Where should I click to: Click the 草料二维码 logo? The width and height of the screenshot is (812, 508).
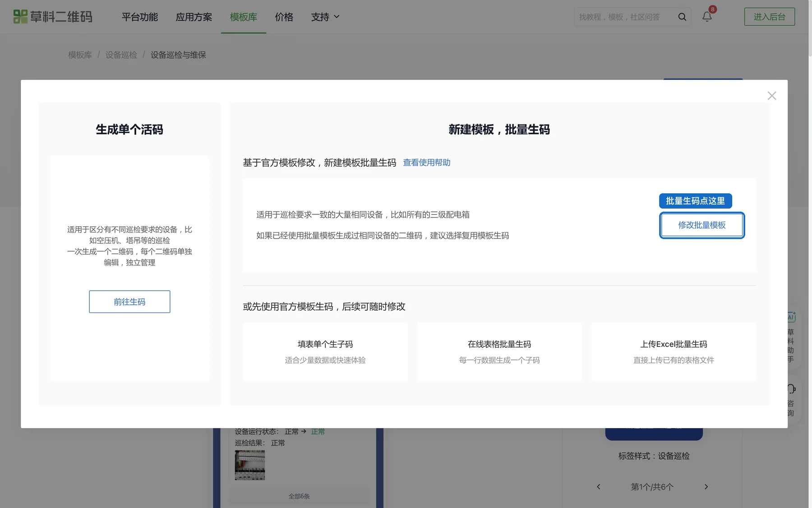click(x=53, y=17)
